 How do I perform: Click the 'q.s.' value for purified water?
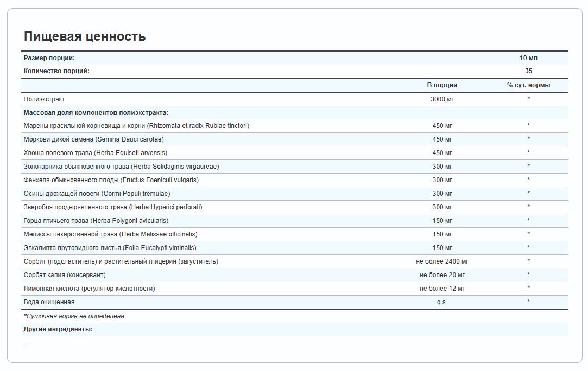click(x=442, y=302)
